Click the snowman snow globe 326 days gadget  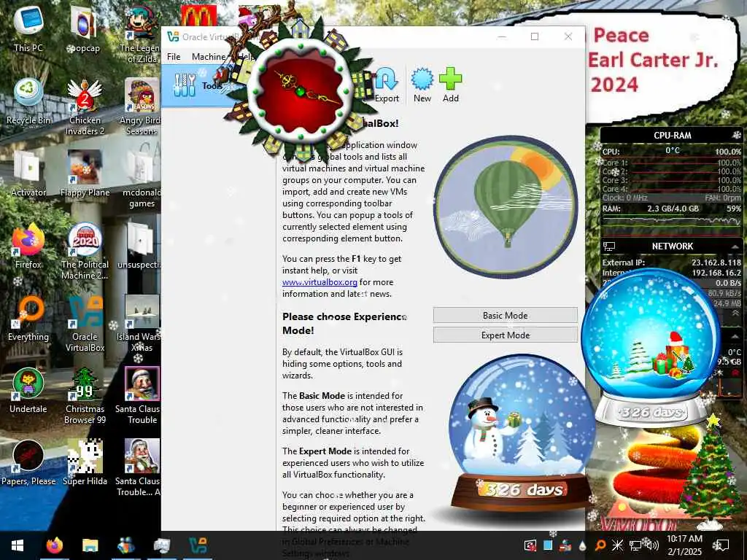click(522, 433)
